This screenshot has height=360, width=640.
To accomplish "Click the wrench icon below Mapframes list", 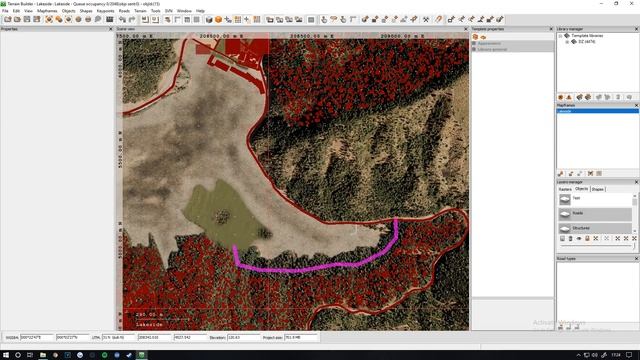I will coord(561,173).
